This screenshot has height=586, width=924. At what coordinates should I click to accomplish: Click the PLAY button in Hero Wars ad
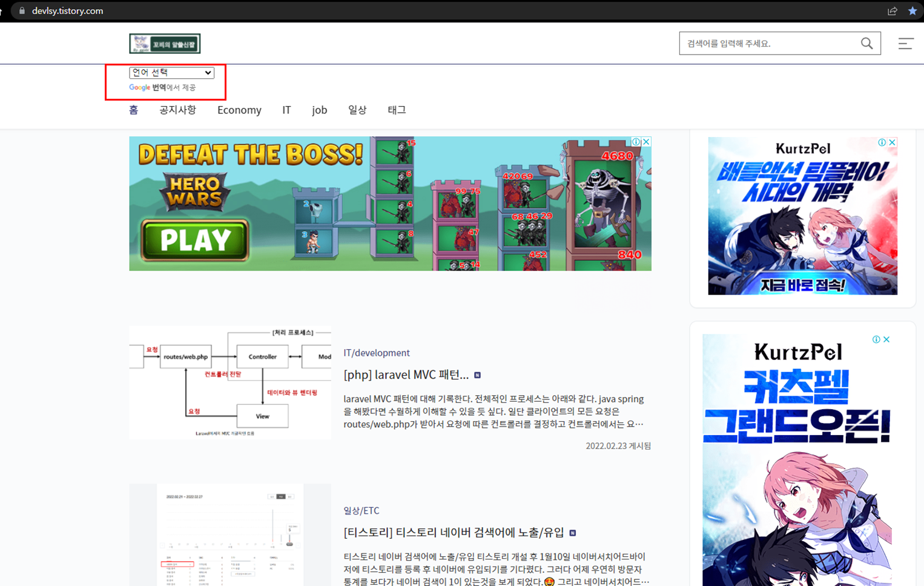tap(195, 240)
